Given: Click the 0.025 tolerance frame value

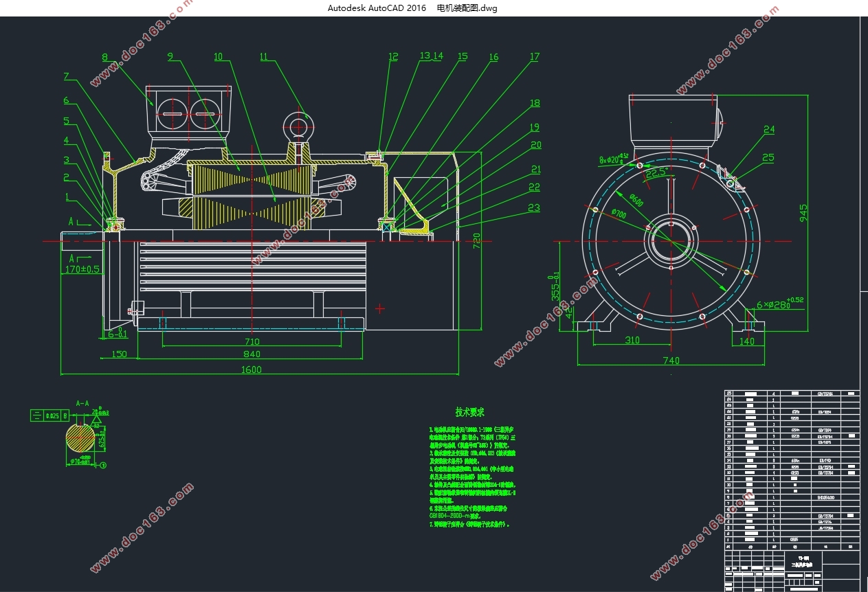Looking at the screenshot, I should (x=52, y=415).
